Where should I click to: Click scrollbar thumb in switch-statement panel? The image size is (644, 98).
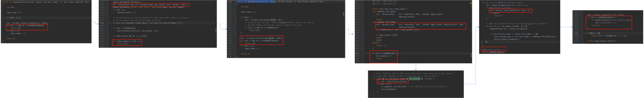[x=471, y=55]
